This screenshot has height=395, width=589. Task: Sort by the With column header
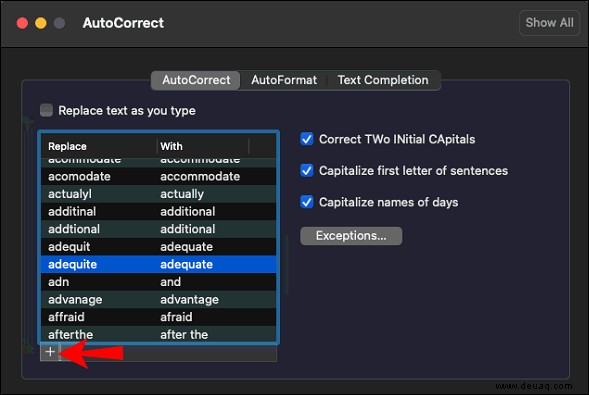pyautogui.click(x=203, y=146)
